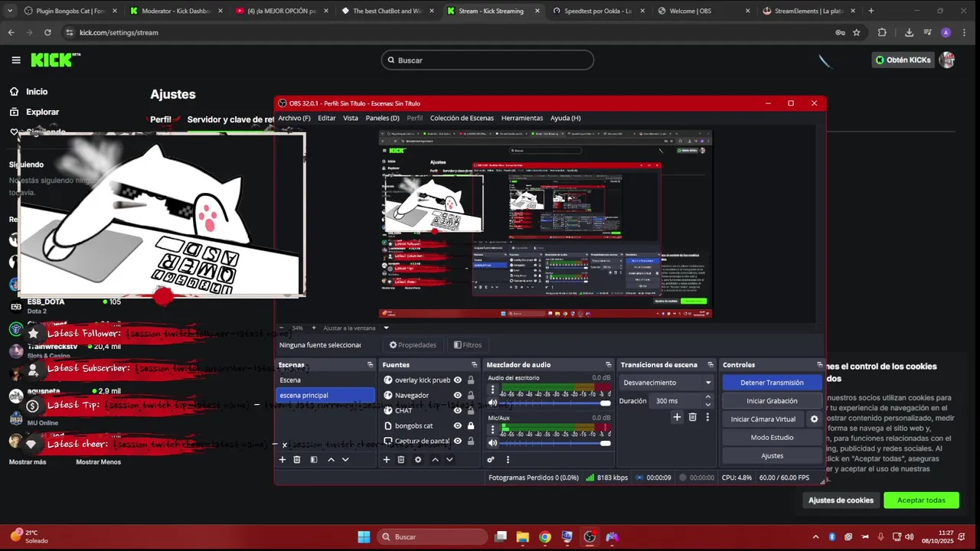
Task: Remove scene transition trash icon
Action: click(693, 417)
